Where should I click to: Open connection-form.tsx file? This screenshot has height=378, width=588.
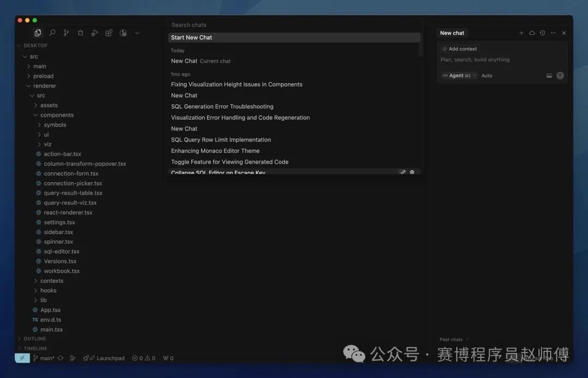(x=71, y=173)
